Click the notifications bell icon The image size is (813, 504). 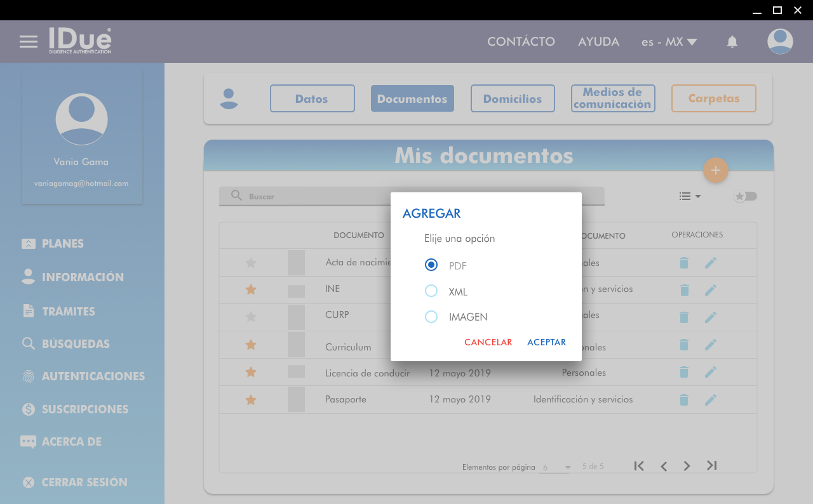click(732, 42)
